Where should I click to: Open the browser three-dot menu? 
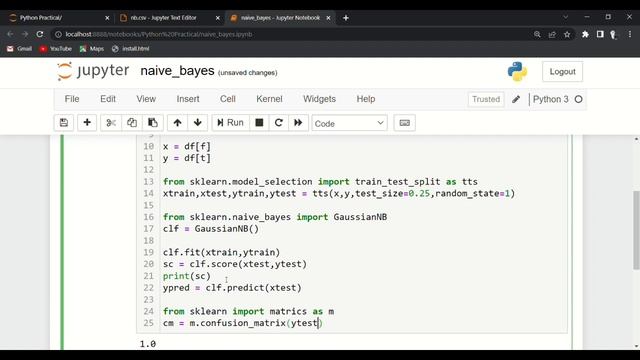tap(630, 35)
